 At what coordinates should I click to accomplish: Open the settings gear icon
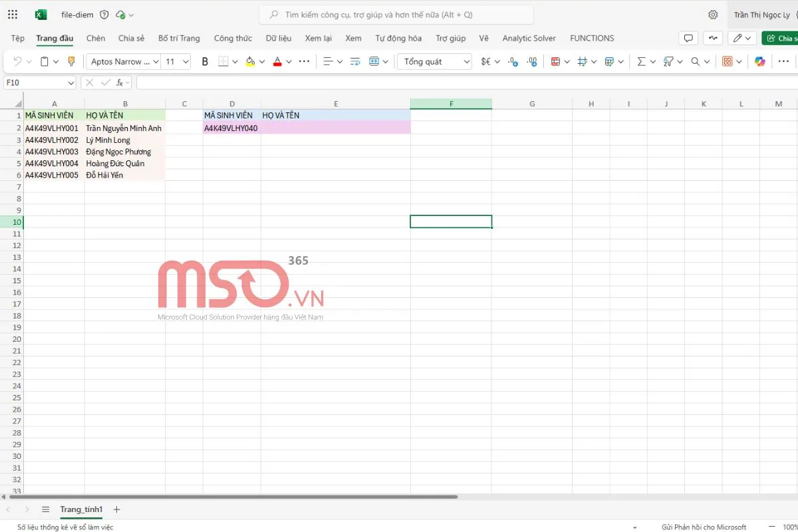point(713,15)
